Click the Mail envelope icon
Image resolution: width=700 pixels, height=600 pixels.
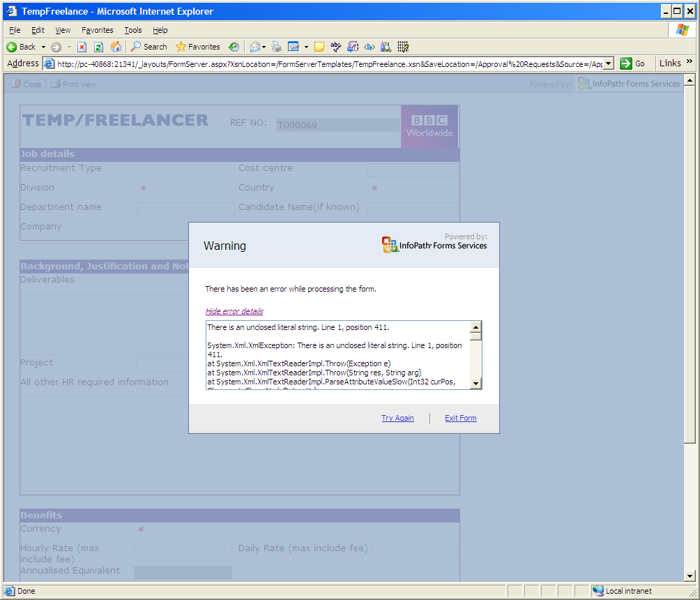(255, 47)
